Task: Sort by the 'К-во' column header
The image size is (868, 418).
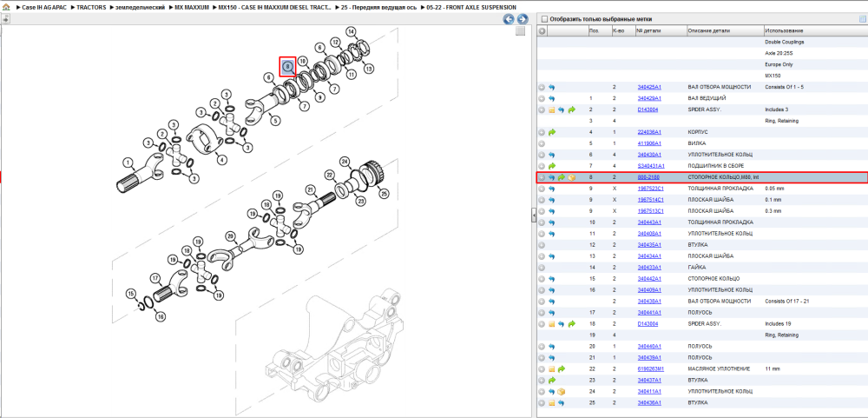Action: (622, 31)
